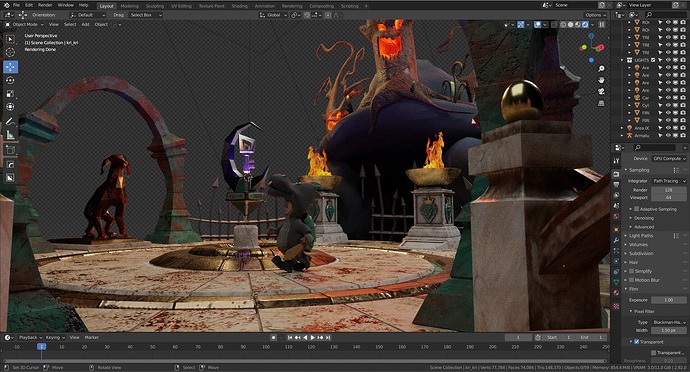Switch to the Animation workspace tab

pos(265,6)
